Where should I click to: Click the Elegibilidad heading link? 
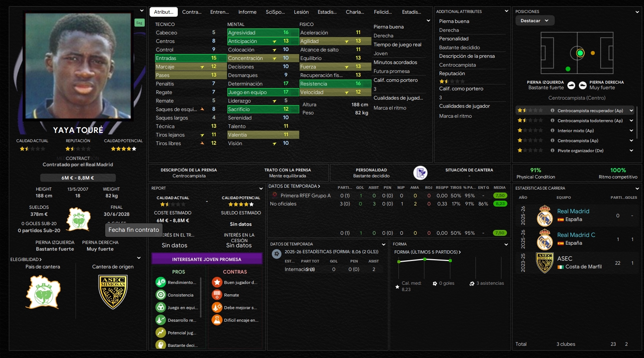pos(26,260)
